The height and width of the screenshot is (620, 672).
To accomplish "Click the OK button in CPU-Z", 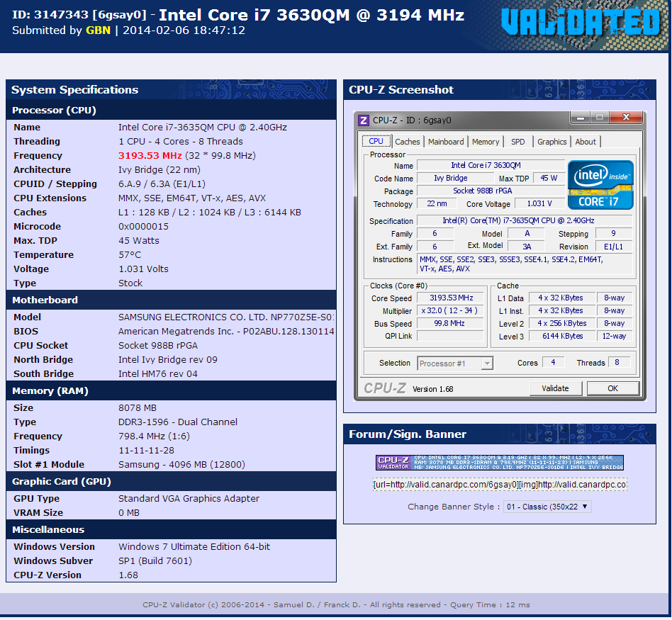I will point(613,388).
